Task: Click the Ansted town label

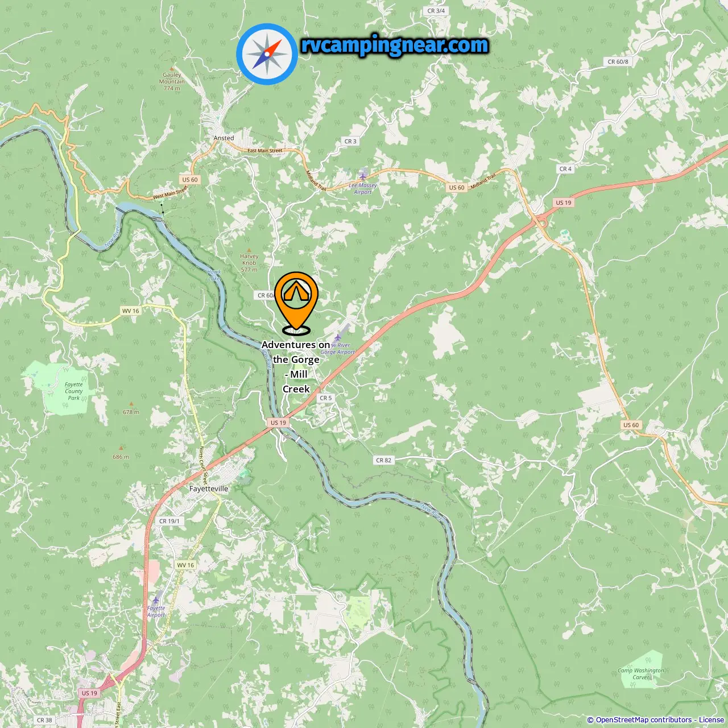Action: tap(224, 138)
